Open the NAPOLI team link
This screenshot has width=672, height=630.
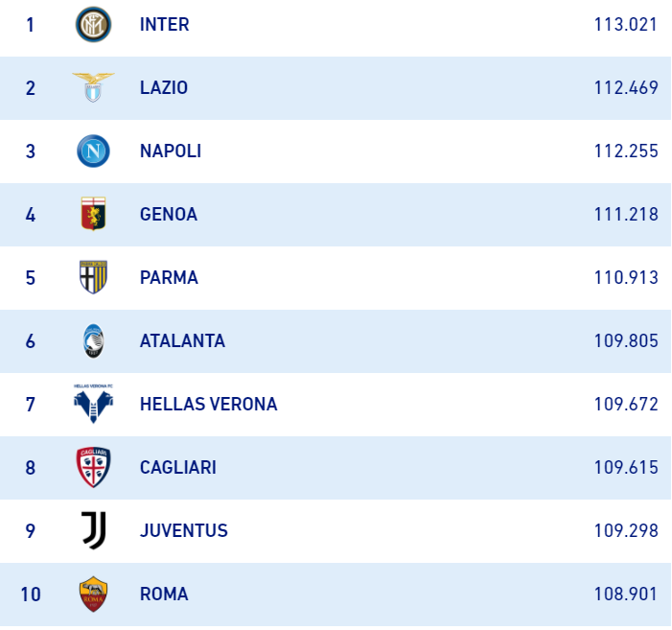170,152
